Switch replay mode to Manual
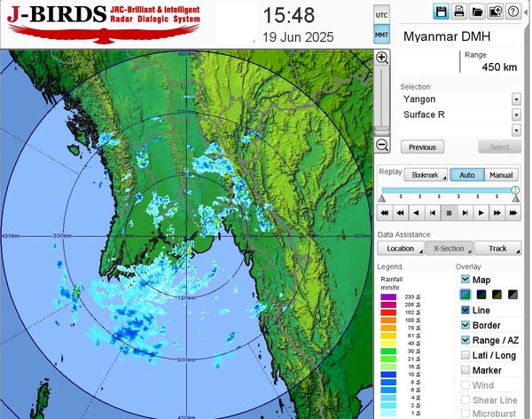 pos(502,175)
